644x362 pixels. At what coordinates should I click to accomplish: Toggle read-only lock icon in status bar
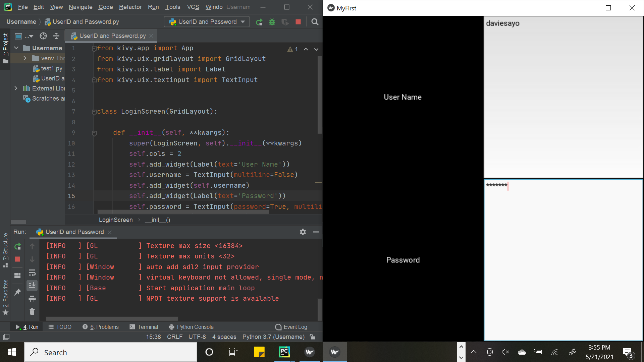pyautogui.click(x=313, y=337)
